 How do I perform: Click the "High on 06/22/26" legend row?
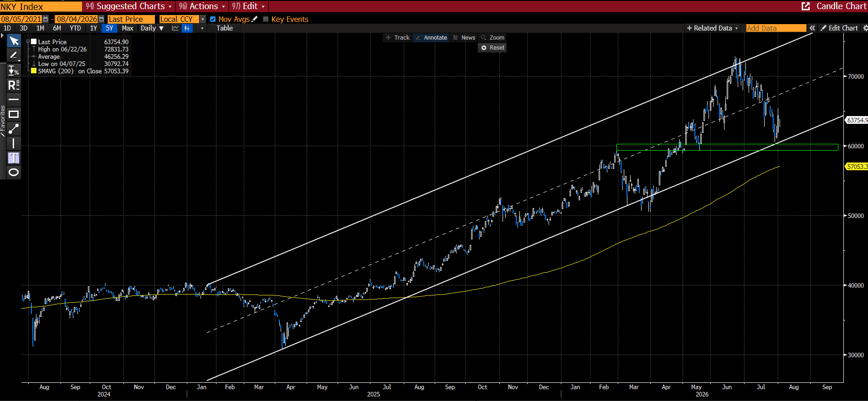(80, 49)
